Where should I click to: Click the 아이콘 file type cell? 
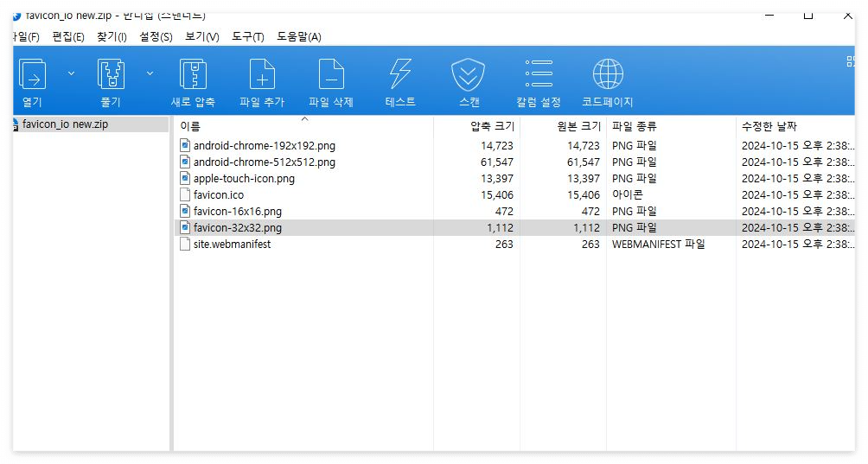point(627,194)
